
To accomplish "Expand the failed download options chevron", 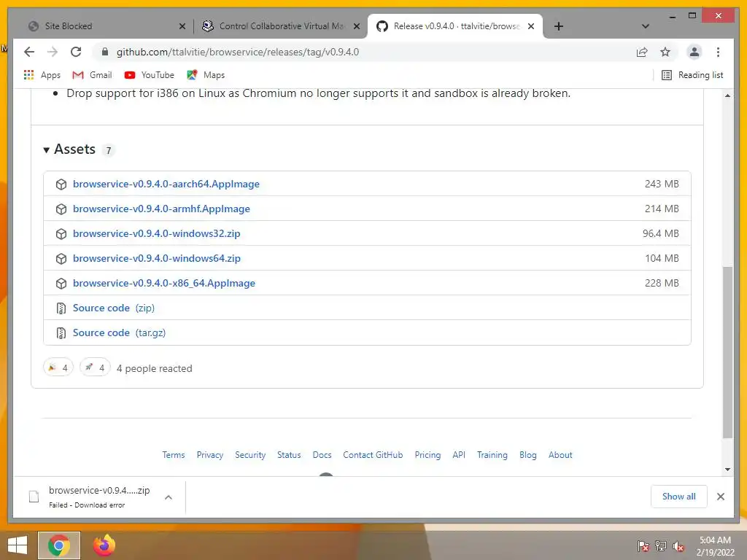I will [169, 497].
